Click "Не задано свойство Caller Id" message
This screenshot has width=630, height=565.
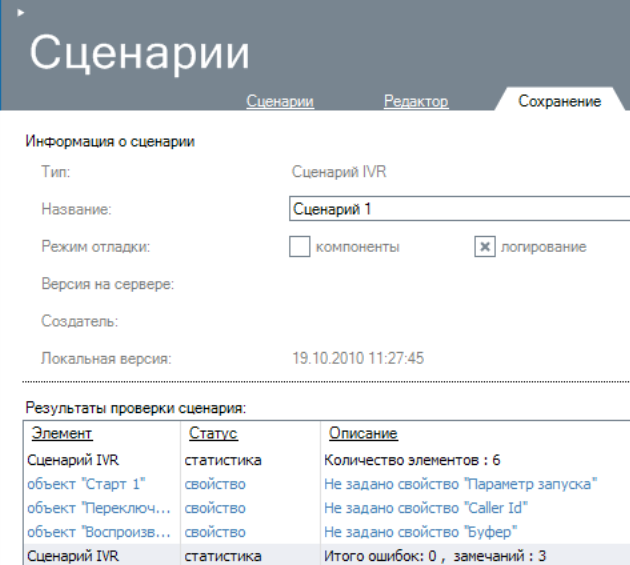point(426,508)
